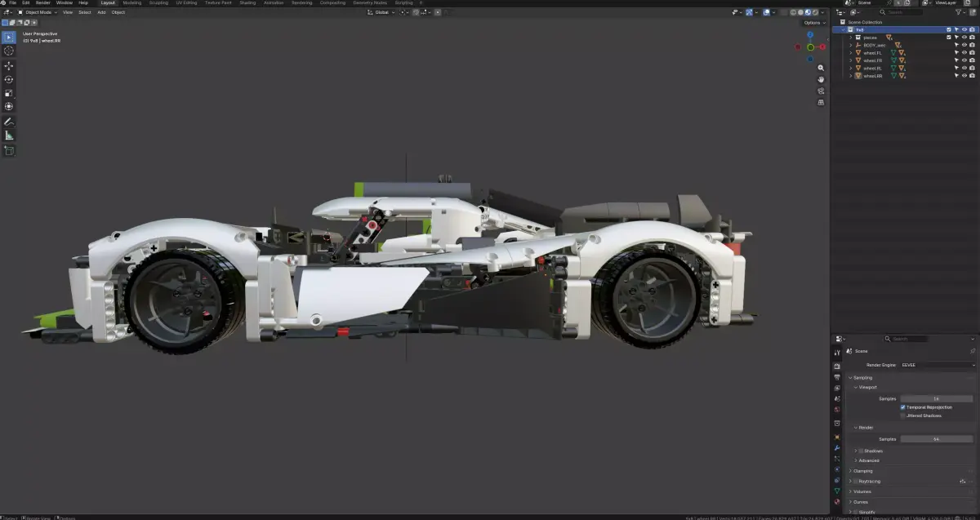The height and width of the screenshot is (520, 980).
Task: Select the Cursor tool
Action: coord(9,51)
